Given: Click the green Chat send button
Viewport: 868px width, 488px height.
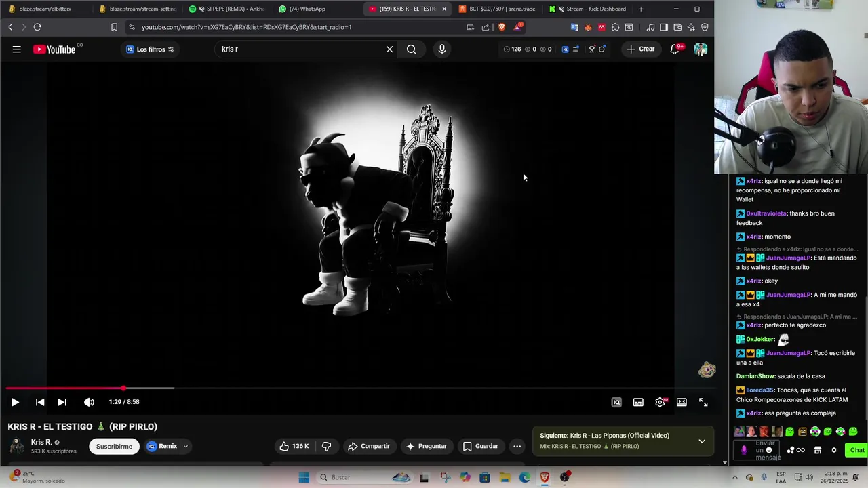Looking at the screenshot, I should (857, 450).
